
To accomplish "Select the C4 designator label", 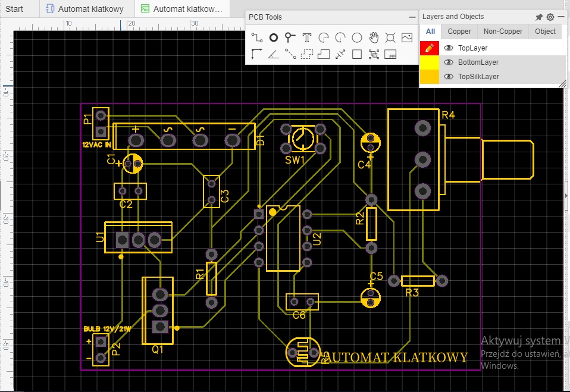I will (x=364, y=165).
